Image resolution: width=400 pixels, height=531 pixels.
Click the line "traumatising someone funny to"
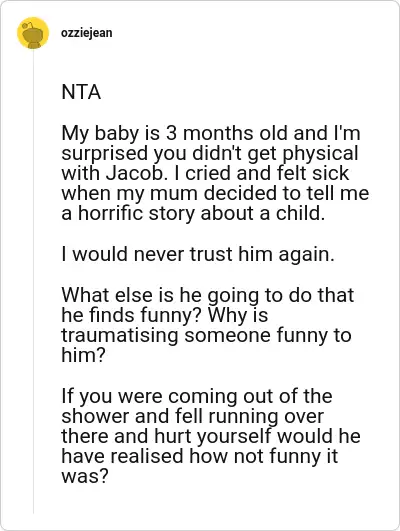click(x=206, y=335)
